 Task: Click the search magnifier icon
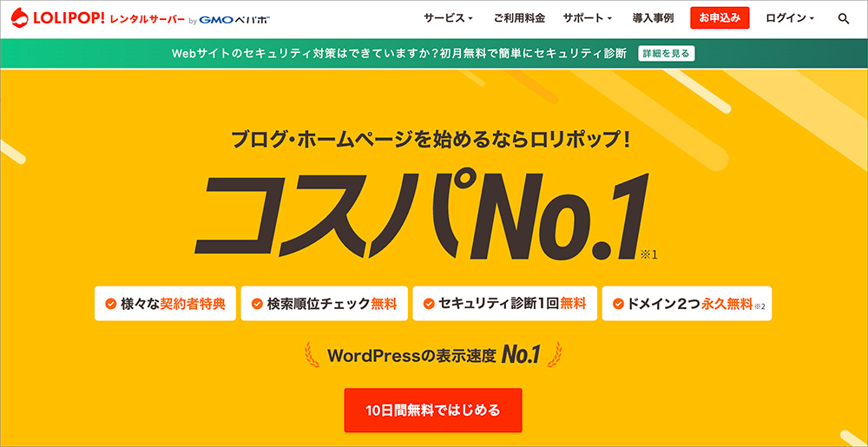pyautogui.click(x=844, y=18)
